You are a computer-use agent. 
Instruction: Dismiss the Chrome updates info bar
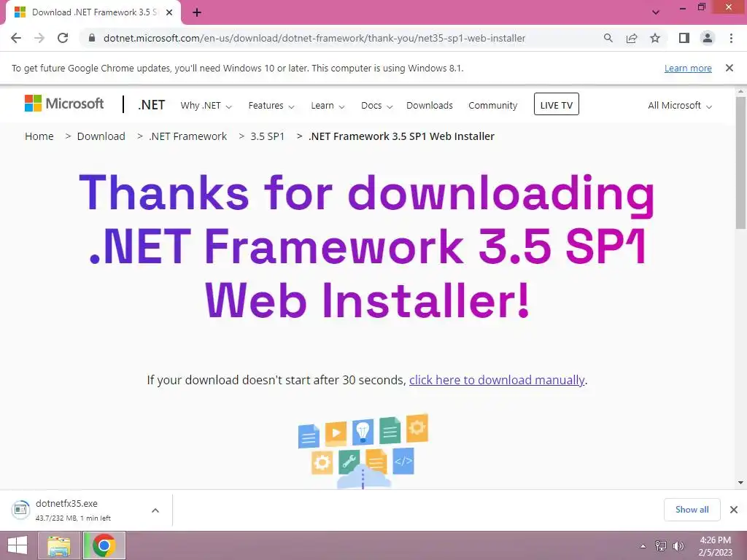click(729, 68)
